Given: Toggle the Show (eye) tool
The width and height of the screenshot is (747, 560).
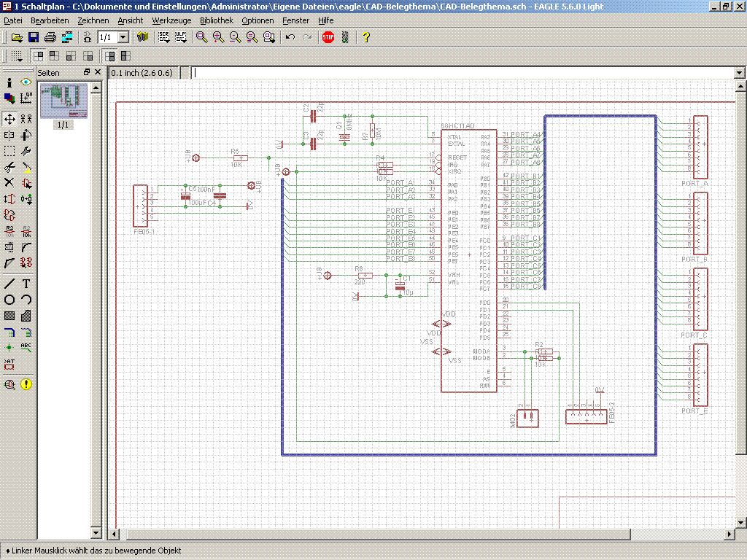Looking at the screenshot, I should [x=26, y=82].
